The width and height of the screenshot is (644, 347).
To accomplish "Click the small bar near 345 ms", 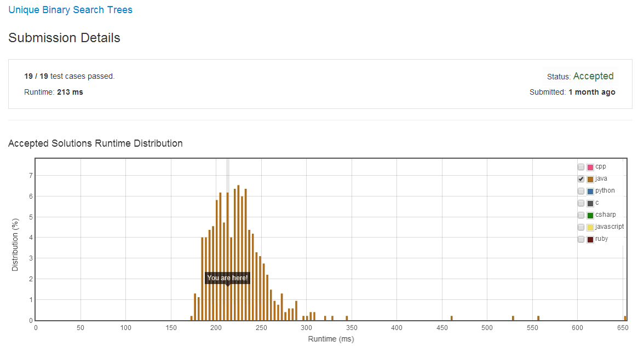I will click(347, 318).
